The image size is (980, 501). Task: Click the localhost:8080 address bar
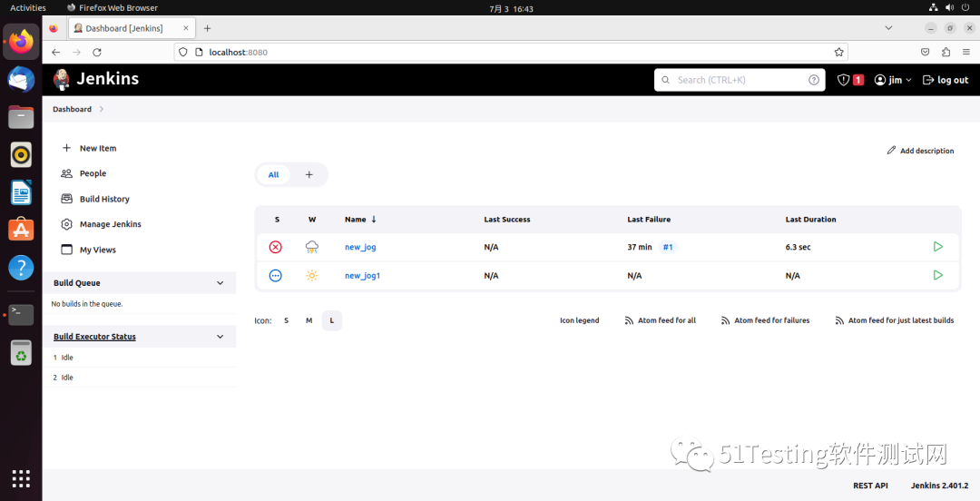510,52
